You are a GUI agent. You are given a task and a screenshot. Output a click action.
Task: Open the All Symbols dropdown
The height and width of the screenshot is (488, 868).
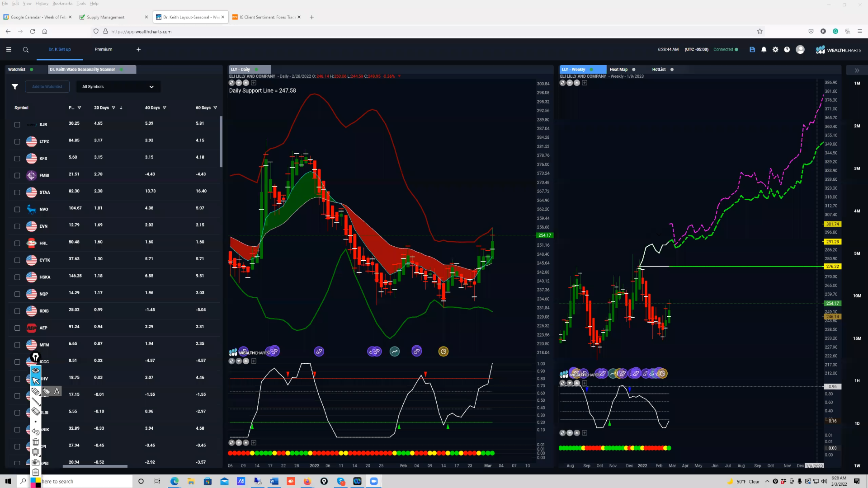point(118,87)
